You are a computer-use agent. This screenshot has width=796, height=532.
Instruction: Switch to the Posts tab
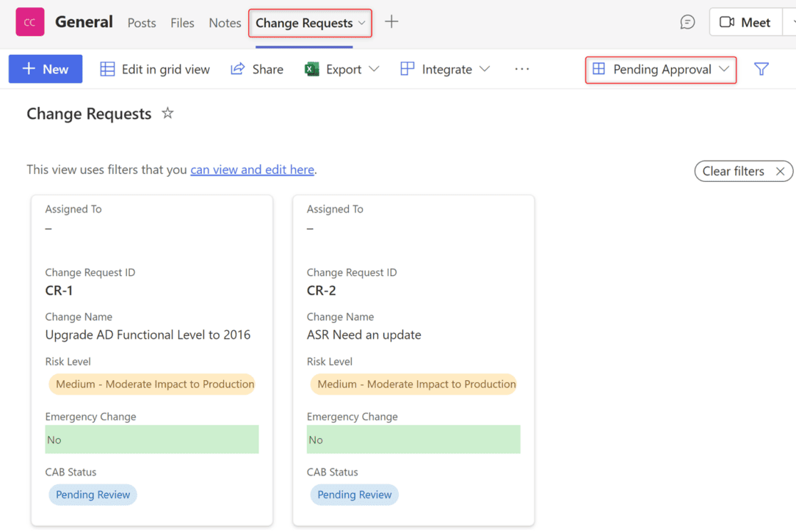(x=141, y=23)
